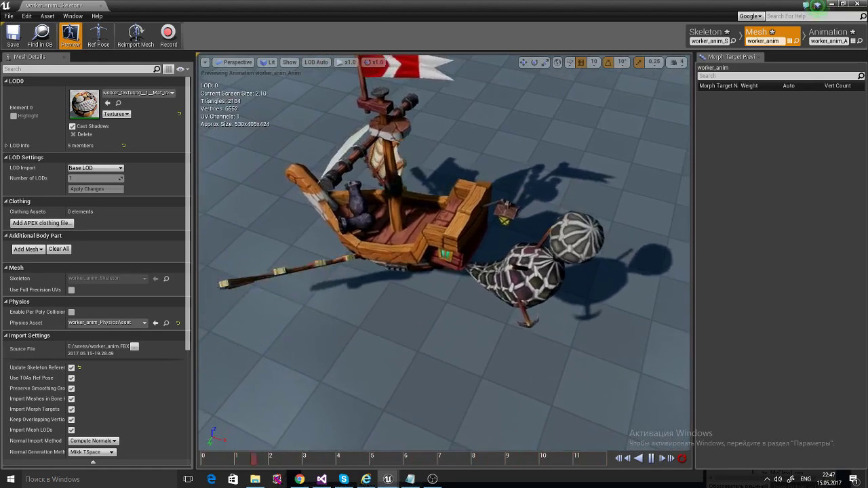The height and width of the screenshot is (488, 868).
Task: Open LOD Import Base LOD dropdown
Action: tap(96, 168)
